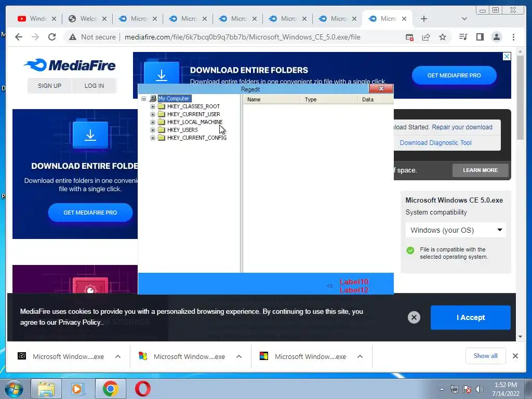Open the media control icon in Chrome toolbar
532x399 pixels.
click(463, 37)
